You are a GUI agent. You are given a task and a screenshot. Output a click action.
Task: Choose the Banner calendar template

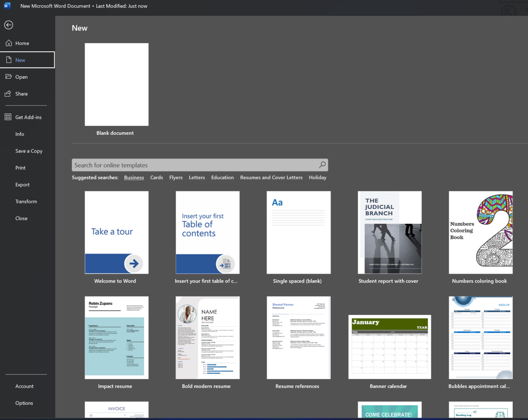pos(389,347)
